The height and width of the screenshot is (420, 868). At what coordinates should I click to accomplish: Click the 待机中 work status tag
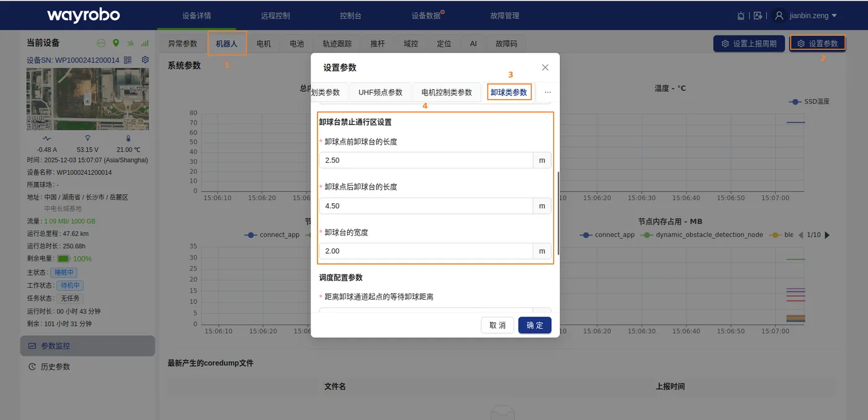pos(69,286)
